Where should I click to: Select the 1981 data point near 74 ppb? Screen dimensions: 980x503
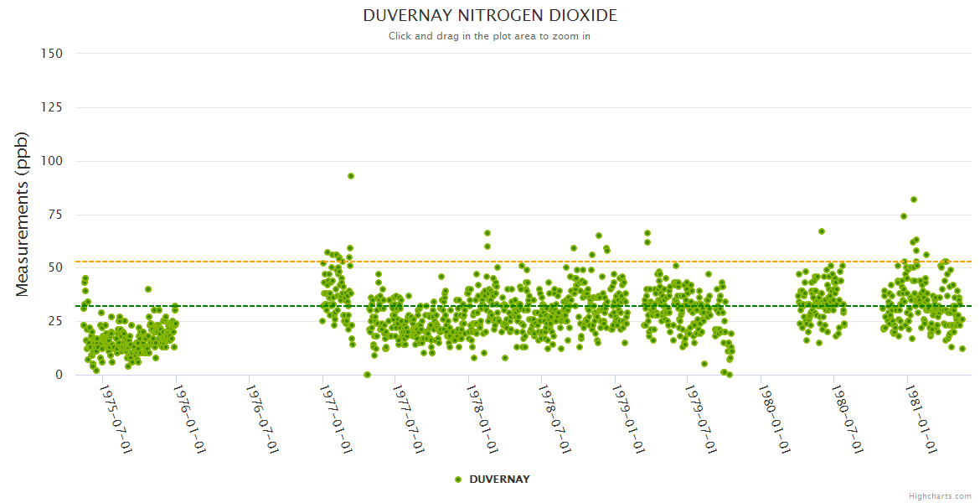pos(904,216)
